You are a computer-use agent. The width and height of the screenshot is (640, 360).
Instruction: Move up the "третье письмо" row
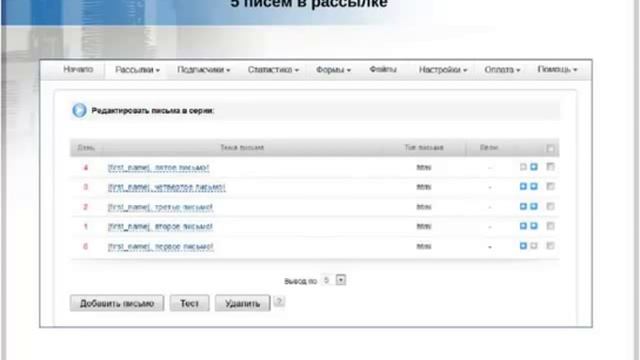click(x=523, y=206)
